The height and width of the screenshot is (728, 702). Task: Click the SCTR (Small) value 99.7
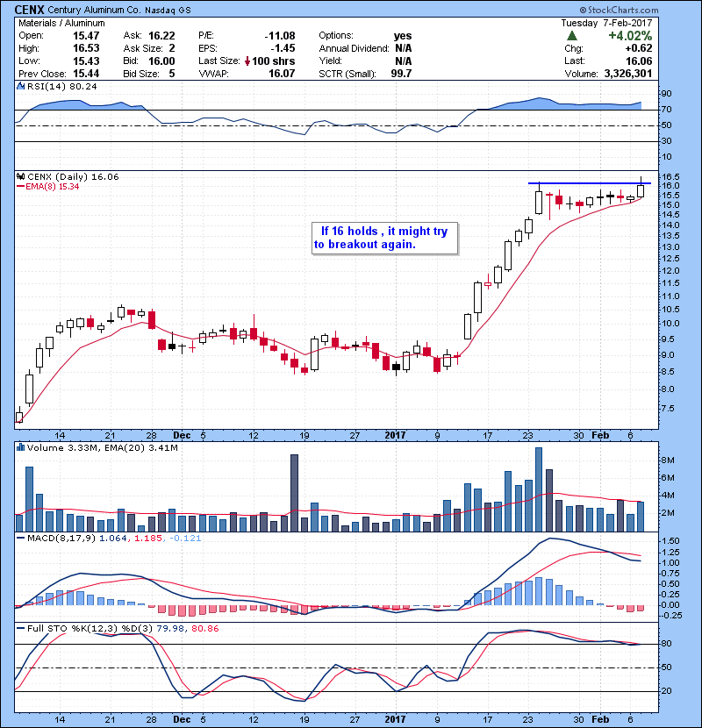click(x=400, y=74)
